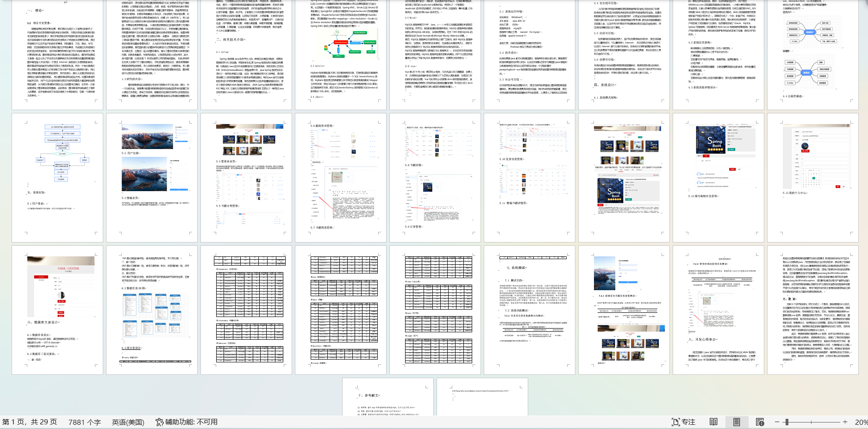Click the '5.1 用户登录' subheading
This screenshot has width=868, height=429.
tap(36, 204)
